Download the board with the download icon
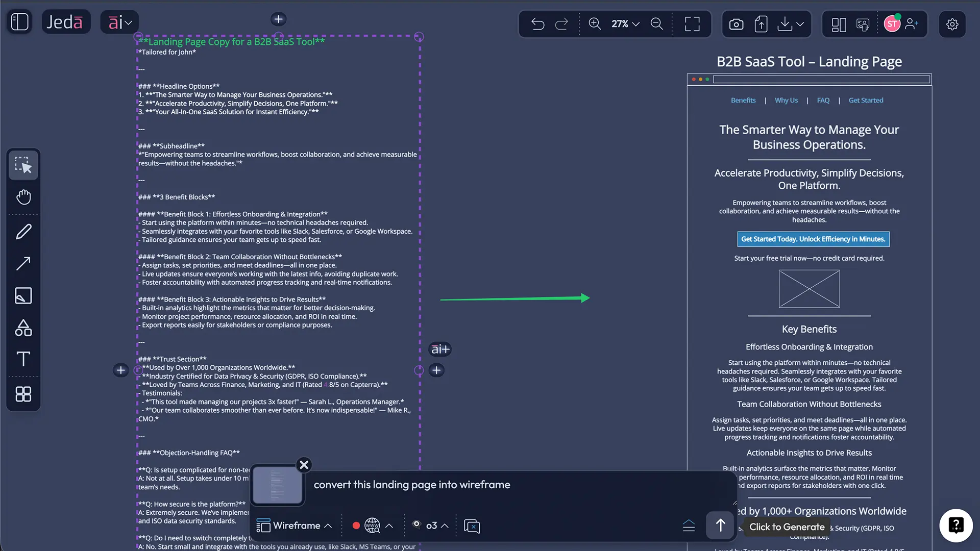The width and height of the screenshot is (980, 551). 785,24
